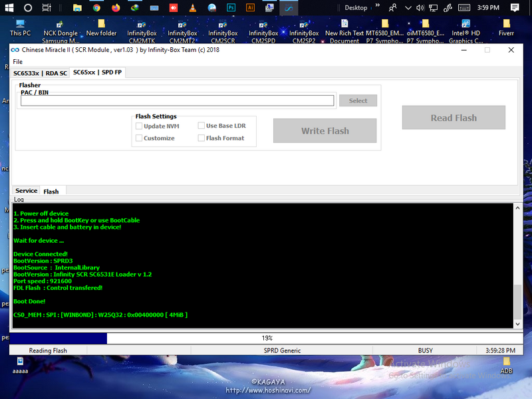Click the CS0_MEM WINBOND W25Q32 log line
532x399 pixels.
[100, 315]
